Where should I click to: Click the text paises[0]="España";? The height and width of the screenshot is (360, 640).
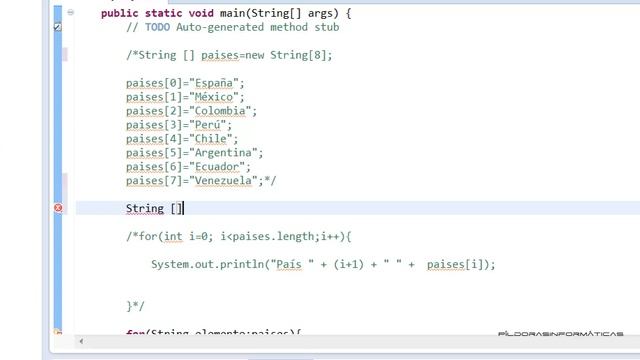click(x=185, y=83)
